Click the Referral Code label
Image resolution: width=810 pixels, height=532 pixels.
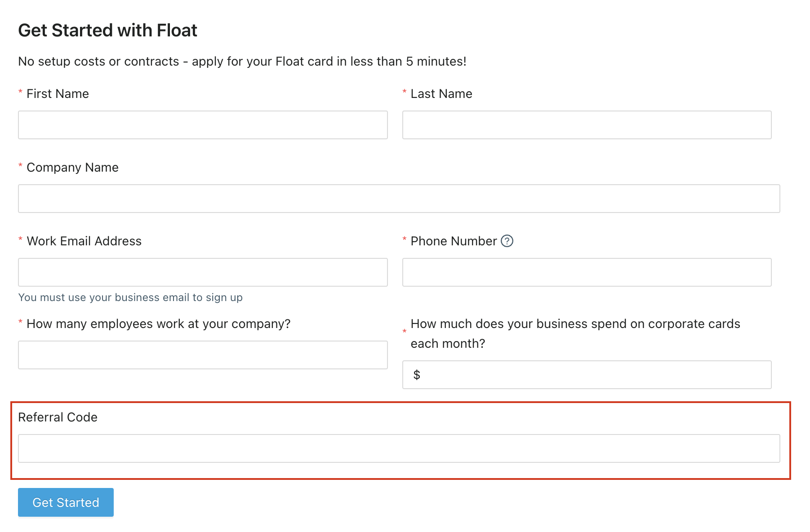(x=58, y=417)
